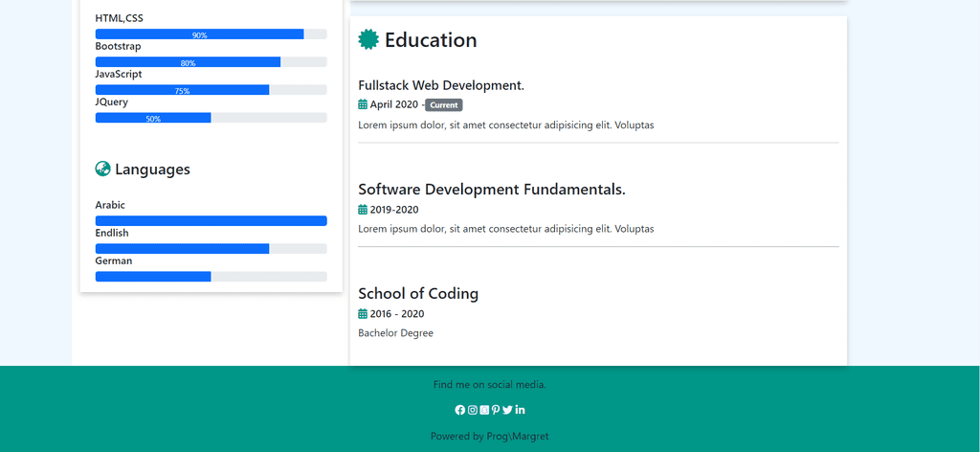
Task: Open the Twitter bird icon
Action: click(x=507, y=410)
